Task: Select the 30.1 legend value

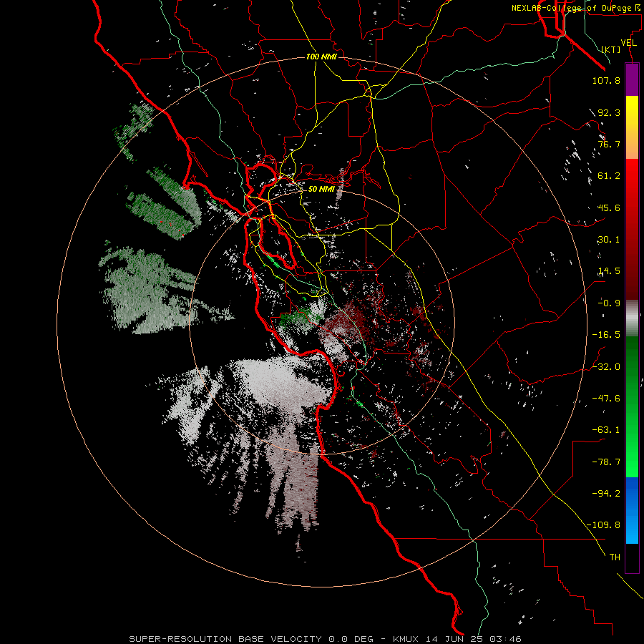Action: 609,240
